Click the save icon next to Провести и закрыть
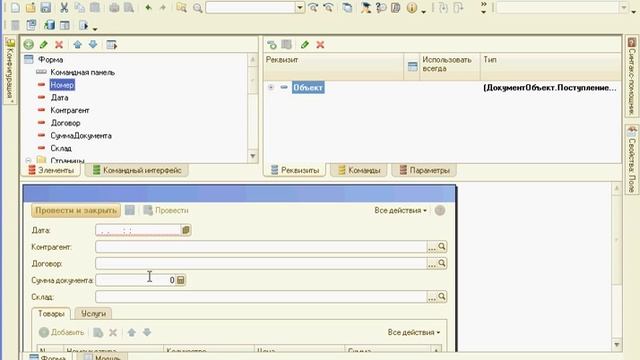 (130, 210)
